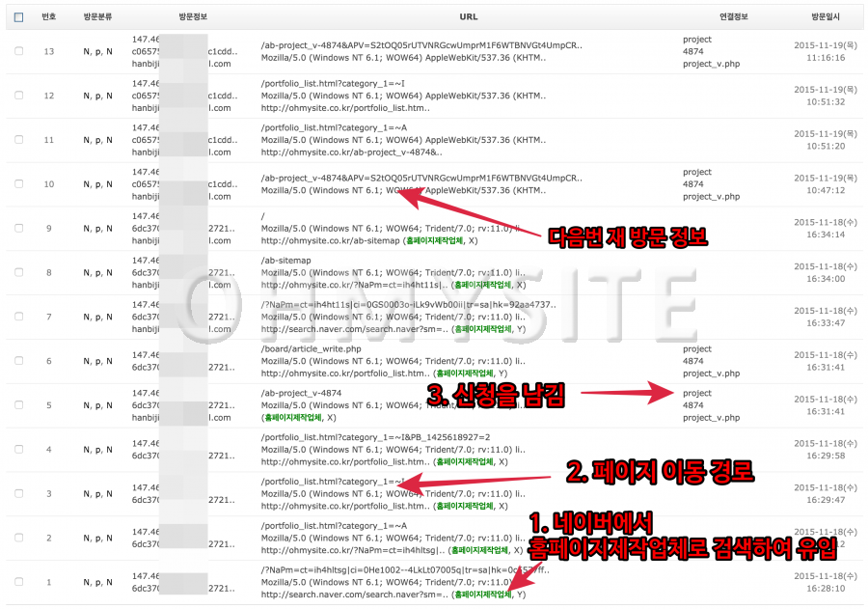This screenshot has height=609, width=868.
Task: Check the checkbox for row 1
Action: pyautogui.click(x=19, y=582)
